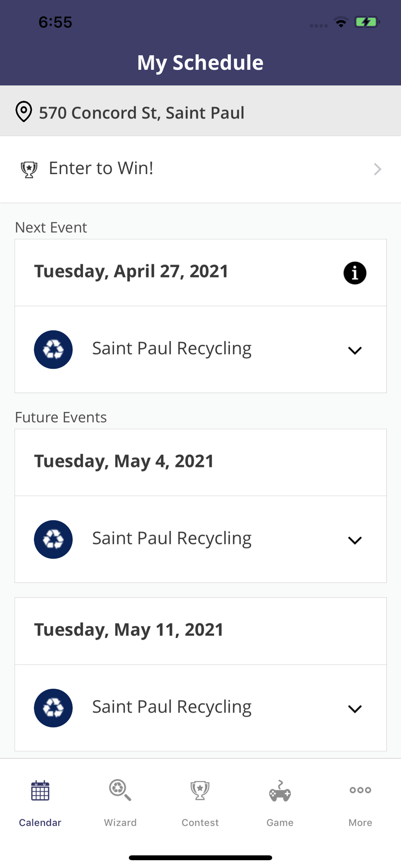Tap the Enter to Win arrow chevron
The image size is (401, 868).
click(377, 169)
